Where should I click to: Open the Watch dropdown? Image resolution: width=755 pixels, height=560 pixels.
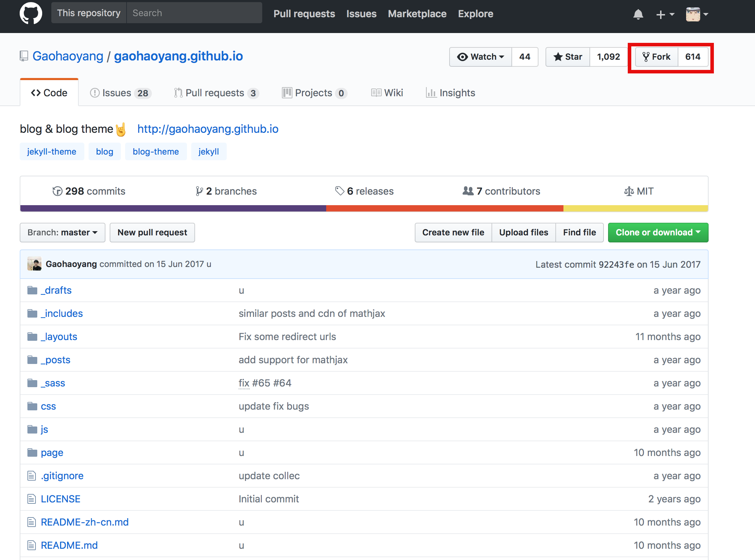tap(480, 57)
